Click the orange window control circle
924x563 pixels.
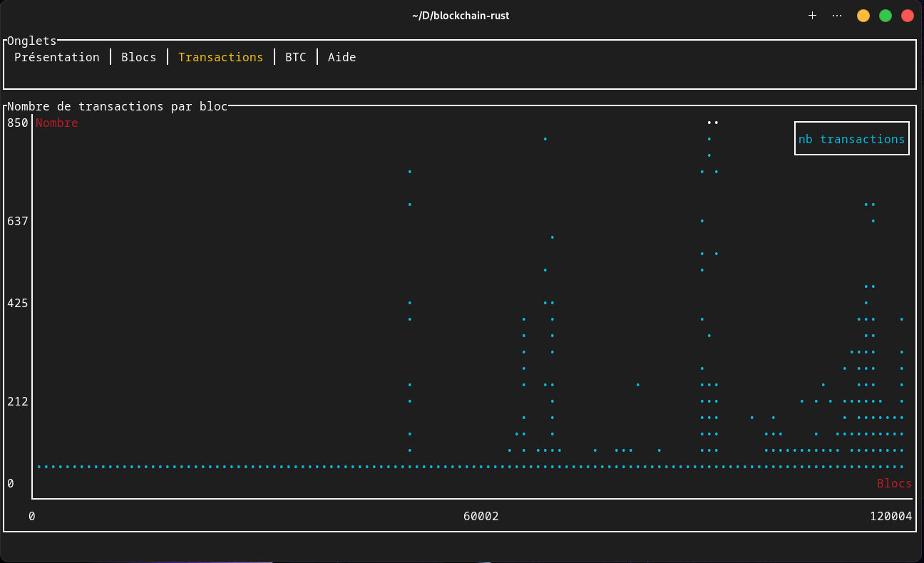point(863,14)
